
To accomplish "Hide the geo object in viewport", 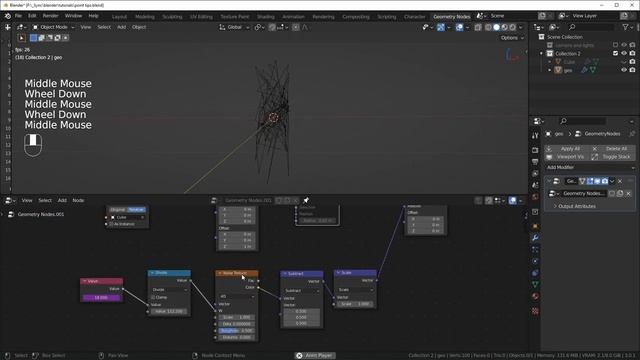I will click(624, 70).
